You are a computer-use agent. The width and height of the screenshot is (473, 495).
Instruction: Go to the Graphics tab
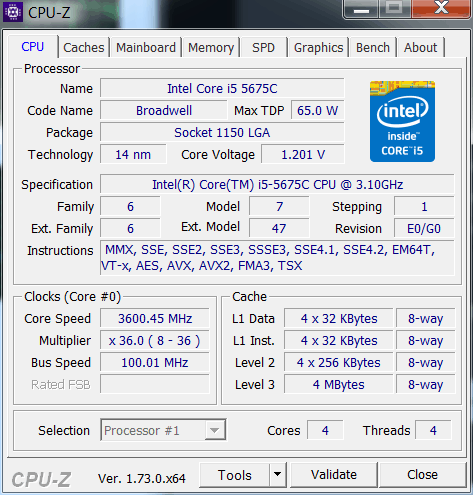point(318,47)
